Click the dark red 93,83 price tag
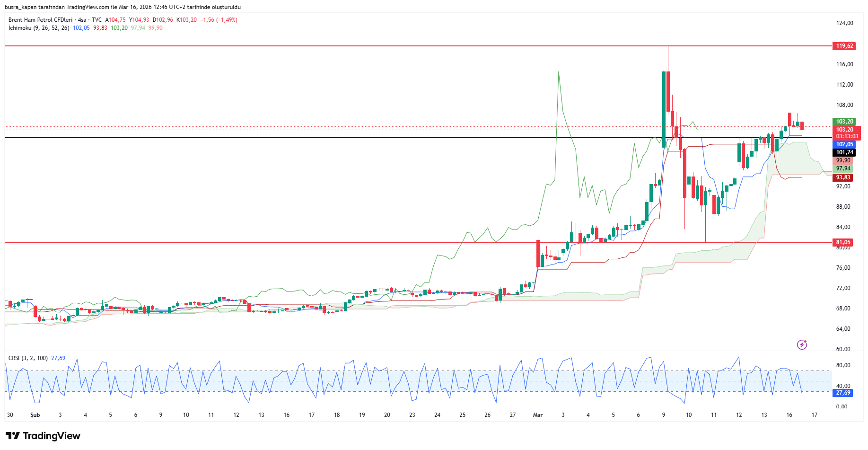Viewport: 868px width, 450px height. [x=842, y=177]
